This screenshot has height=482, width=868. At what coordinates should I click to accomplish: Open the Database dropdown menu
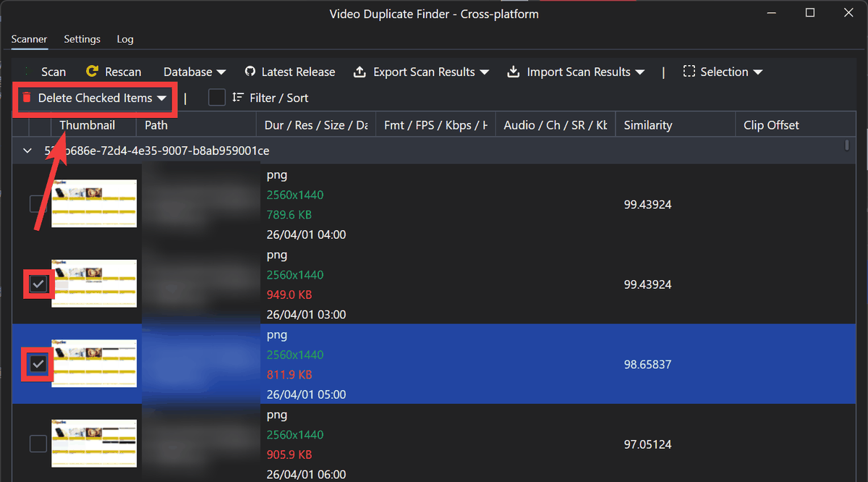(x=194, y=72)
